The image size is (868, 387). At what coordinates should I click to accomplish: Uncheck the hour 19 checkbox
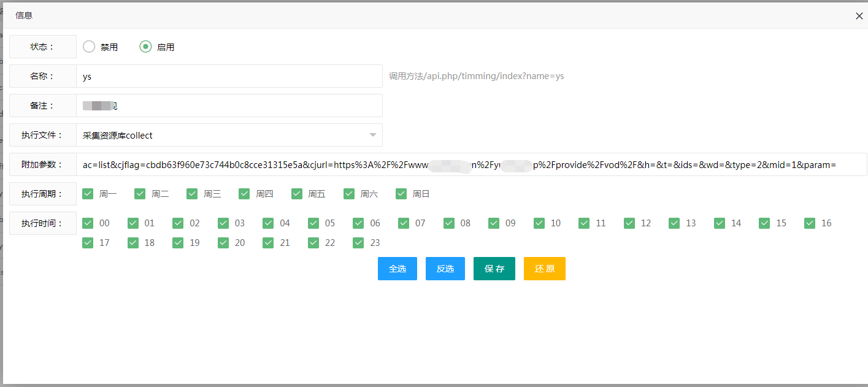pyautogui.click(x=178, y=243)
